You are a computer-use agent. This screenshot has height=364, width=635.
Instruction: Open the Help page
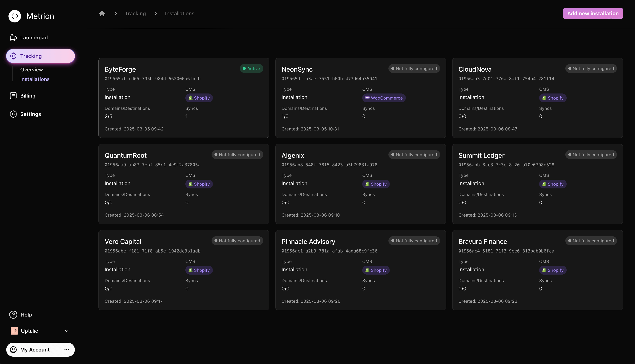point(26,315)
